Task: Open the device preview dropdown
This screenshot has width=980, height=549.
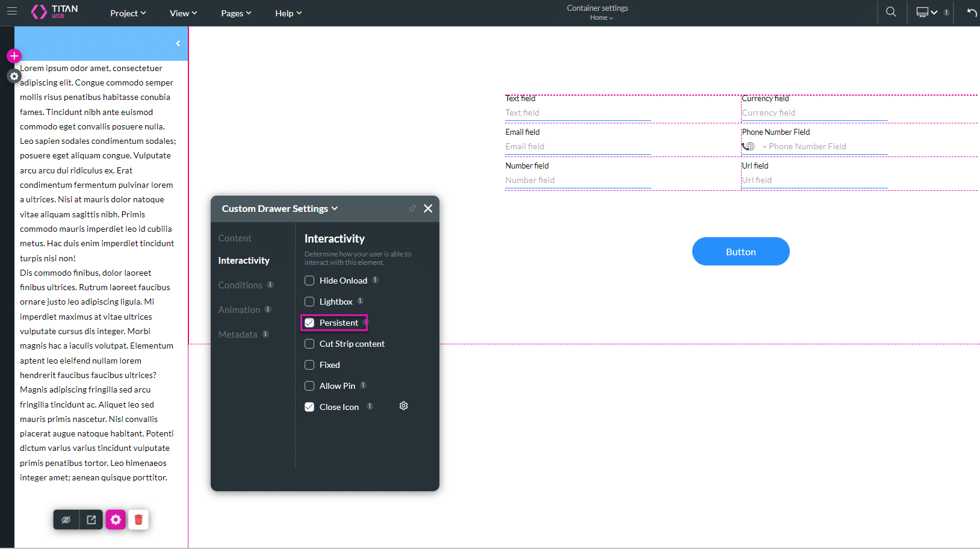Action: (x=926, y=12)
